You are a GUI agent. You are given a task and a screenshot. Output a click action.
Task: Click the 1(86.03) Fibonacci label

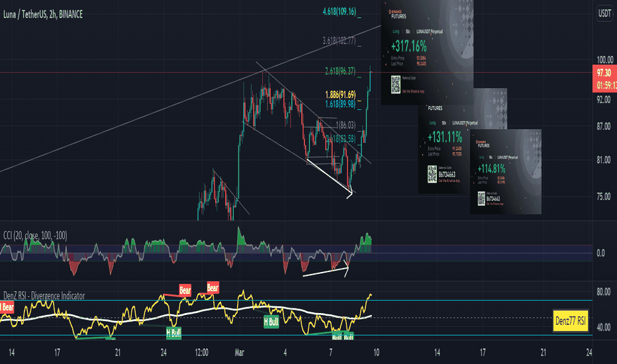[346, 125]
